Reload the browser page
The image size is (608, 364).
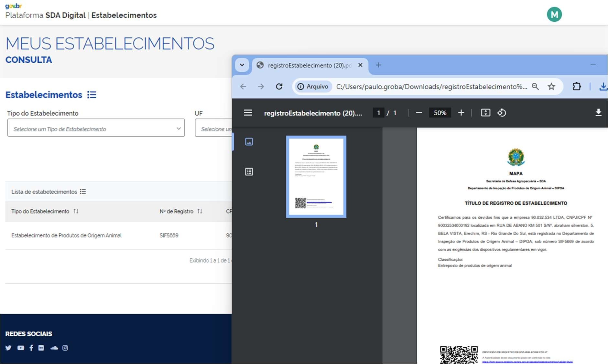point(279,87)
